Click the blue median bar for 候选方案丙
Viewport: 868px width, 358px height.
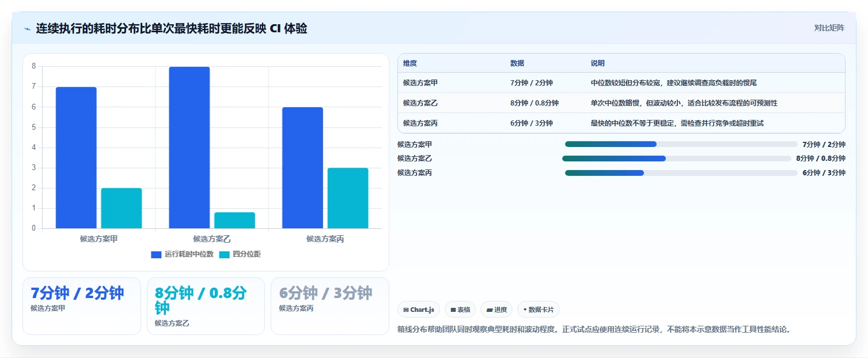[302, 168]
